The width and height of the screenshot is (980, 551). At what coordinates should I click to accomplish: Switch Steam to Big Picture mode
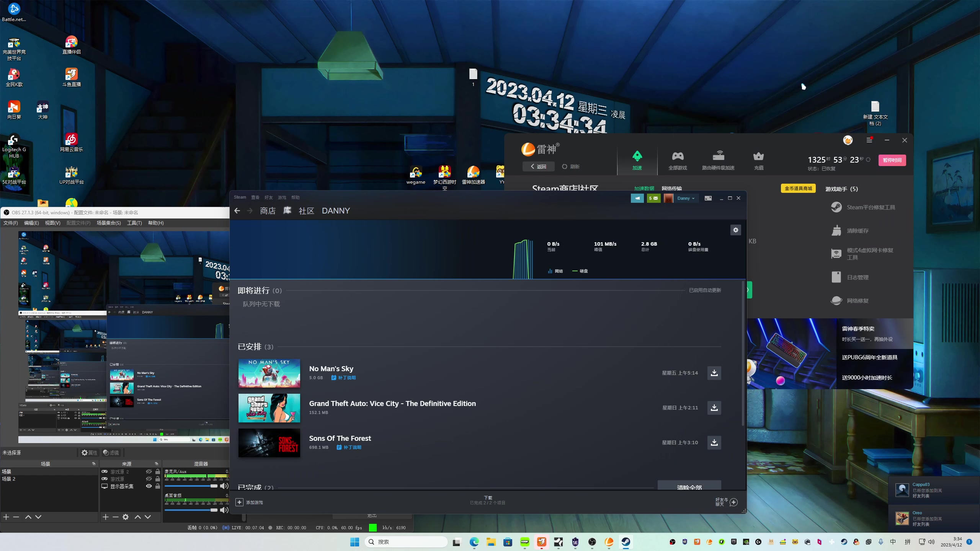tap(708, 198)
